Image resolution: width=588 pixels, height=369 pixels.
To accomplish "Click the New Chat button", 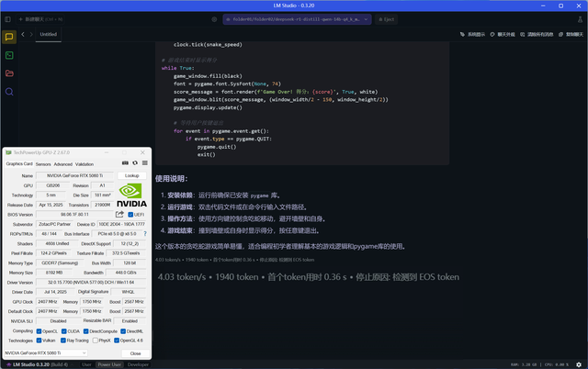I will point(40,19).
